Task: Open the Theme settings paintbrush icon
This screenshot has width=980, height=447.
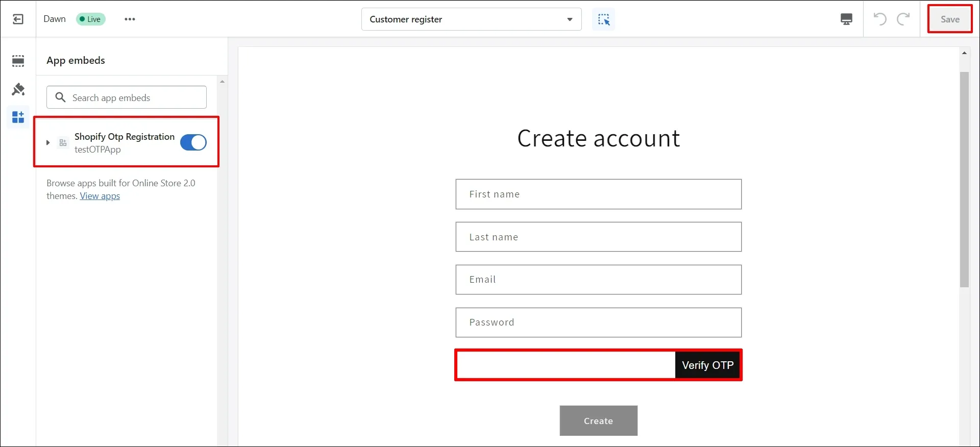Action: coord(18,89)
